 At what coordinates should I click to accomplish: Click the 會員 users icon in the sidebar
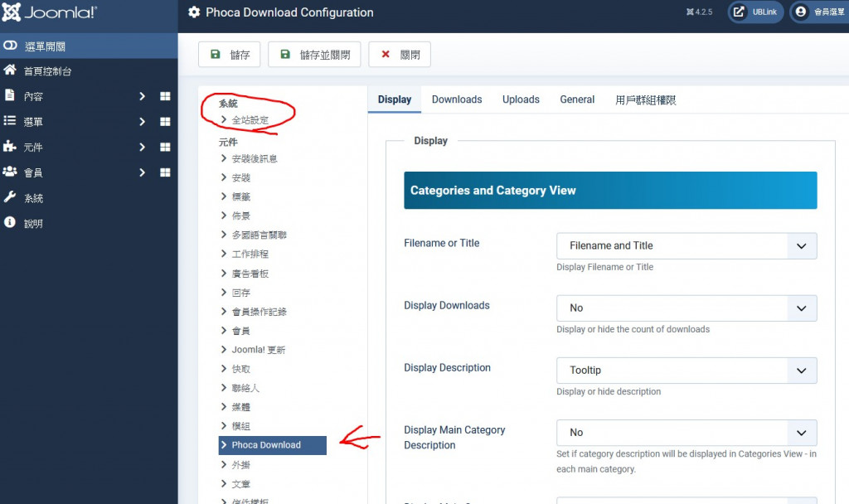10,172
